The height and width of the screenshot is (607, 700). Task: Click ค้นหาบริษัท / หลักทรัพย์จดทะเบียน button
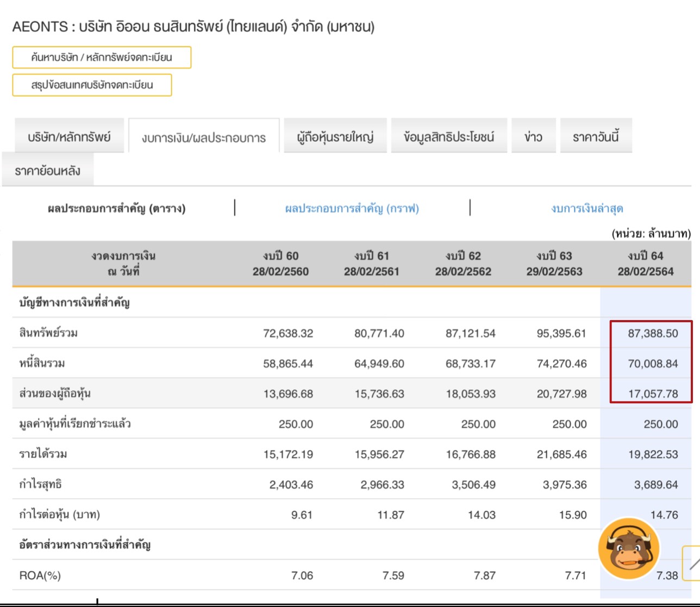(102, 58)
